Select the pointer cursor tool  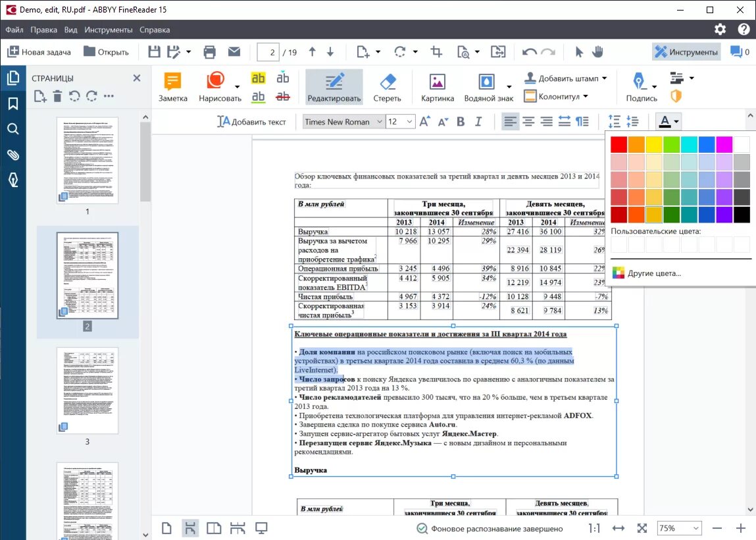[579, 51]
